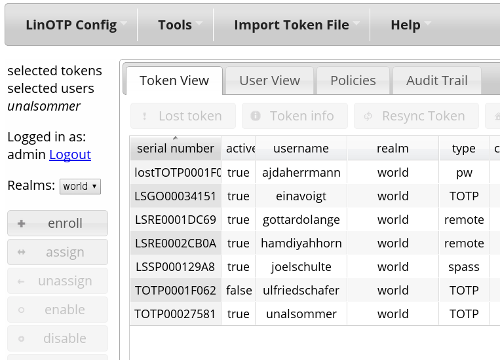
Task: Click the sort arrow above serial number
Action: click(x=175, y=138)
